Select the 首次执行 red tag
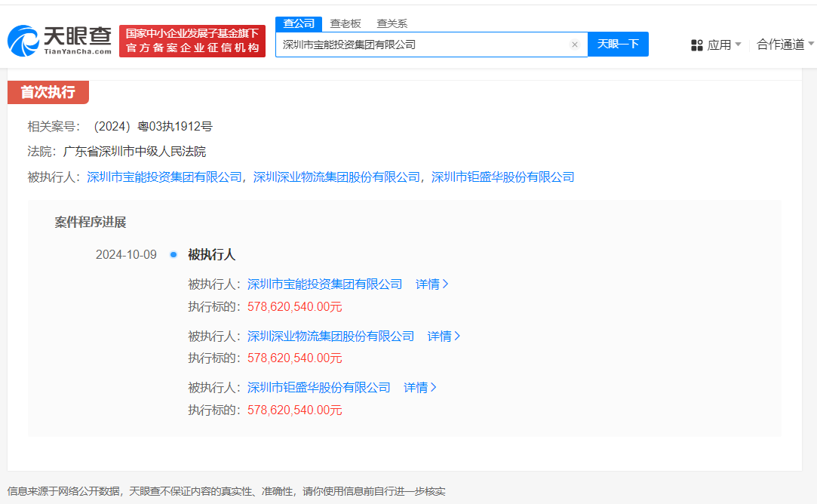Viewport: 817px width, 504px height. (x=48, y=92)
